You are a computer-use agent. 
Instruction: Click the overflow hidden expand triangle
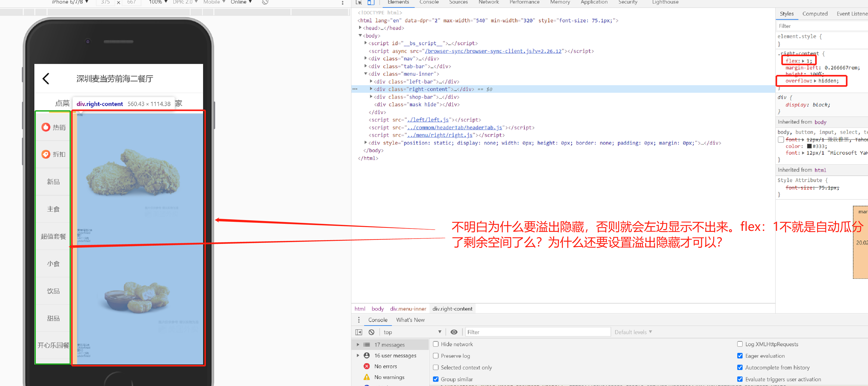[x=815, y=80]
